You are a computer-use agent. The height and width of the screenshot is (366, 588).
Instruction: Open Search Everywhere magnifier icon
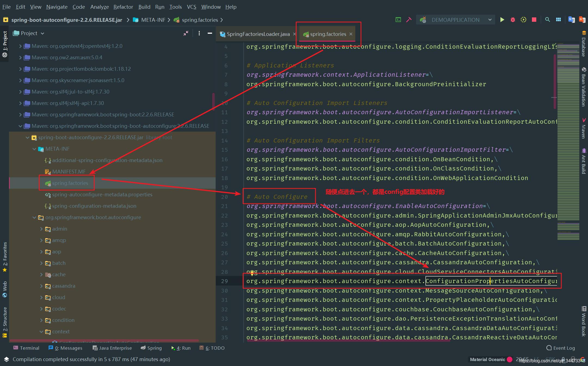[x=547, y=20]
